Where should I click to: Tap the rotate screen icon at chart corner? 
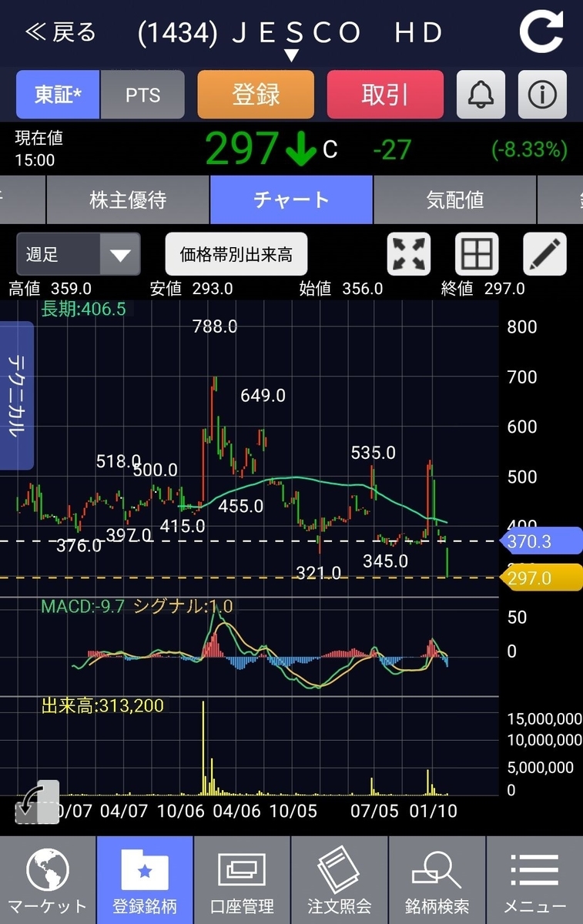tap(37, 802)
